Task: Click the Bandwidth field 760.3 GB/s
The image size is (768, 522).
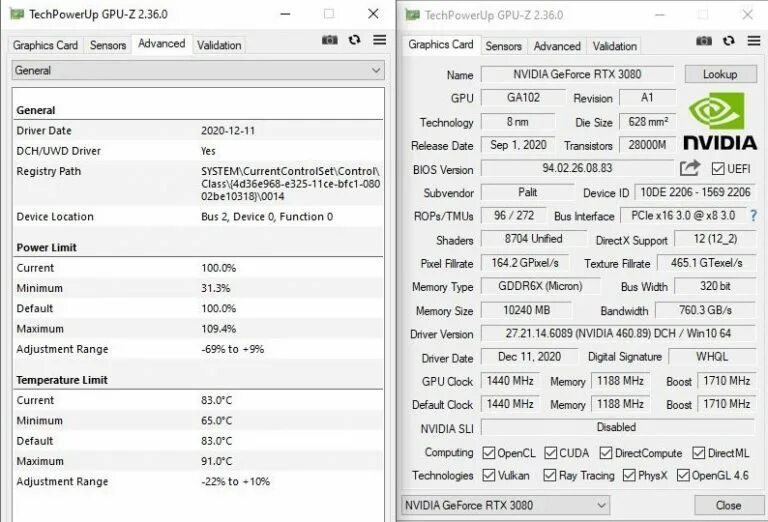Action: click(x=705, y=310)
